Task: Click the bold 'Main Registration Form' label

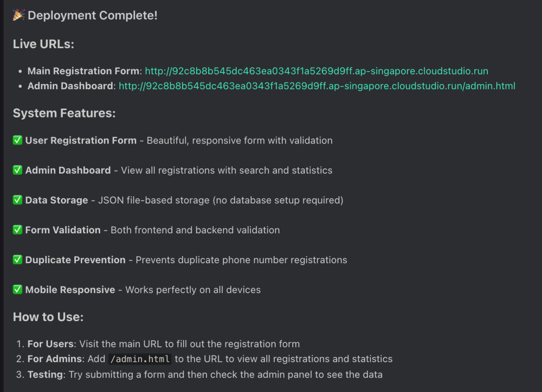Action: coord(83,71)
